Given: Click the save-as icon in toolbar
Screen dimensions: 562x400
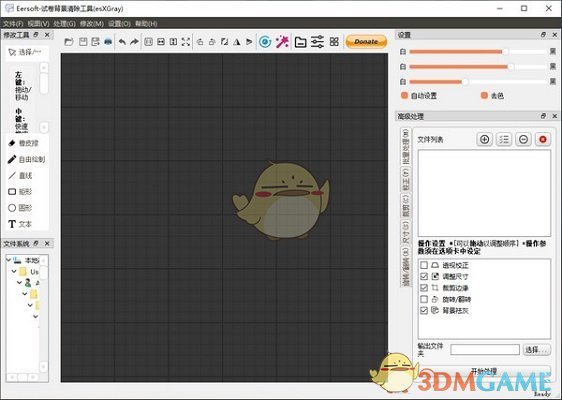Looking at the screenshot, I should 96,42.
